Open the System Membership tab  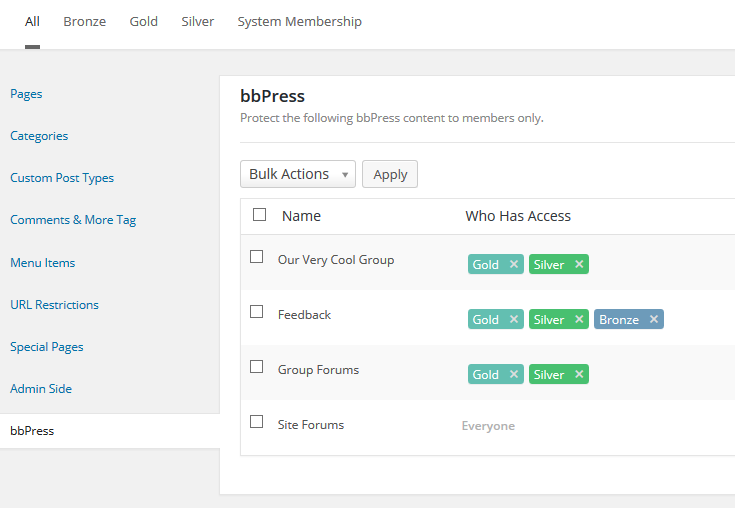tap(300, 22)
